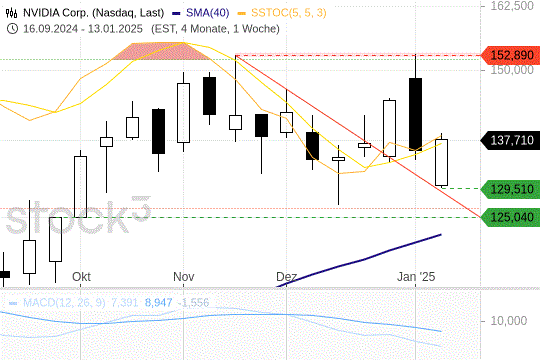Viewport: 540px width, 360px height.
Task: Click the date range 16.09.2024 - 13.01.2025
Action: click(83, 29)
